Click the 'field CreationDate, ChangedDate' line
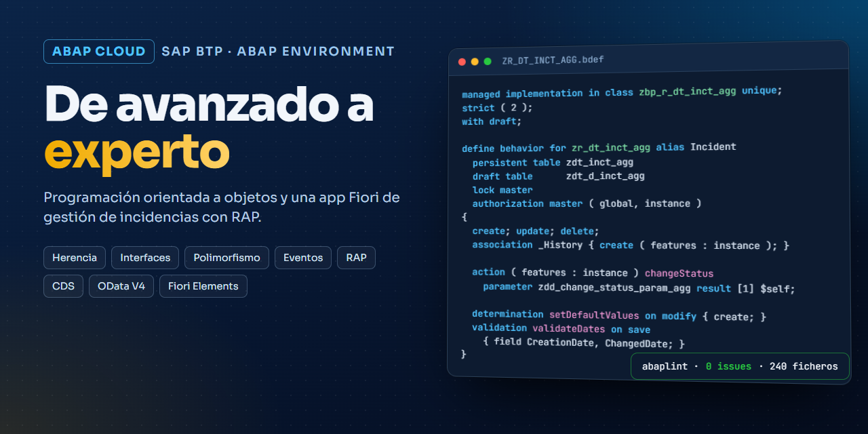 pyautogui.click(x=584, y=343)
